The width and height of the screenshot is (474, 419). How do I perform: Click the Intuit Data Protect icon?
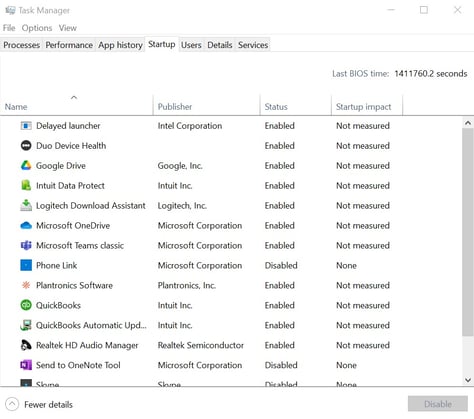(x=26, y=185)
